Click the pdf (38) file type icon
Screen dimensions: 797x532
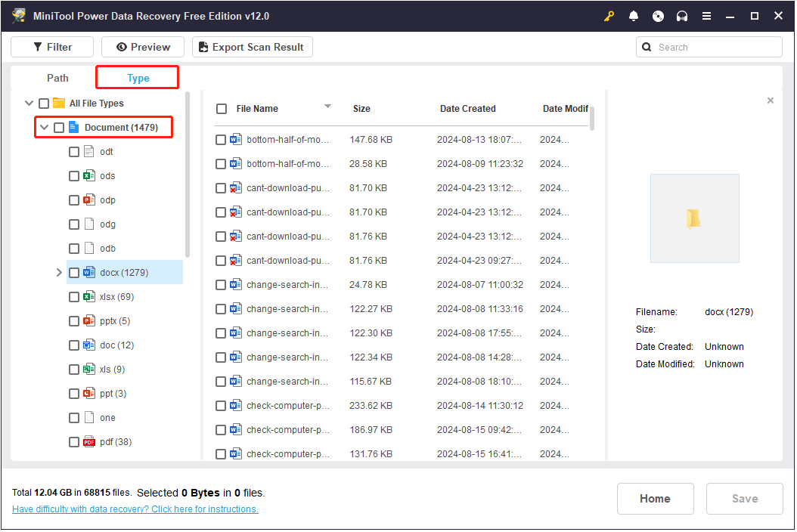coord(89,442)
